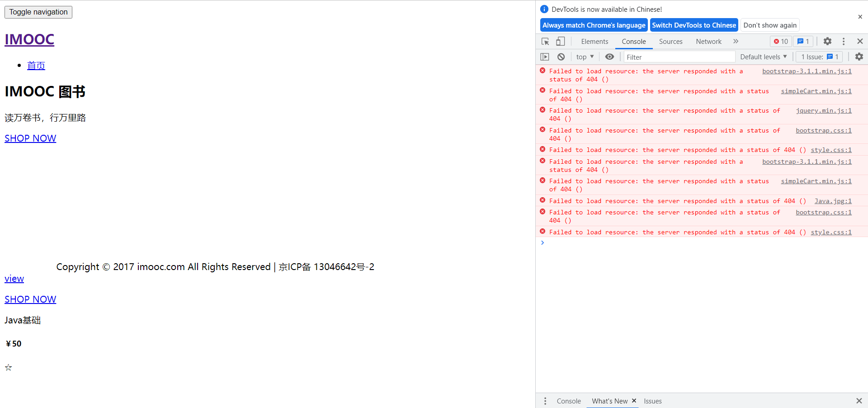Click the view link
The image size is (868, 408).
[x=14, y=279]
